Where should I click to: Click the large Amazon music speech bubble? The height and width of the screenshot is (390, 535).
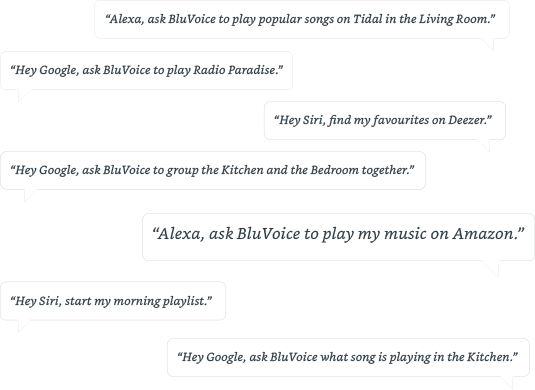click(x=338, y=237)
